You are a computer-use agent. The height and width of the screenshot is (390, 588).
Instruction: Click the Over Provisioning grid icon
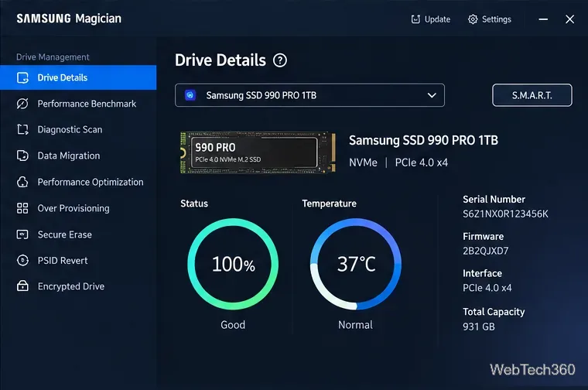pos(22,208)
